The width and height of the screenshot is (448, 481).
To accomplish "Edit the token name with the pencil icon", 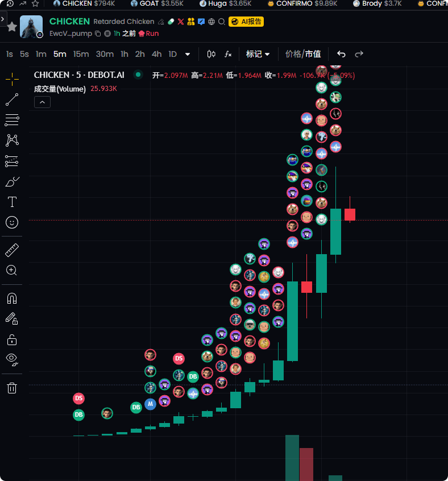I will tap(161, 22).
